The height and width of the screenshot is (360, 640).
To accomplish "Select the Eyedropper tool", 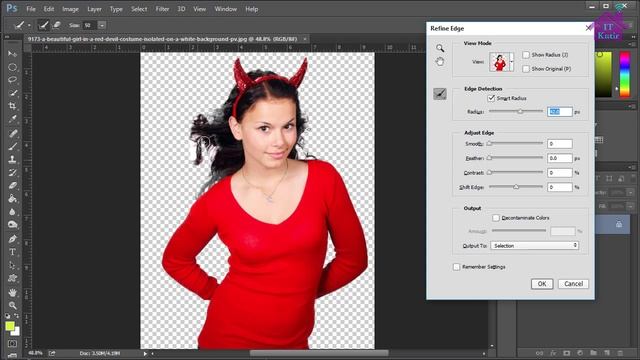I will point(13,119).
